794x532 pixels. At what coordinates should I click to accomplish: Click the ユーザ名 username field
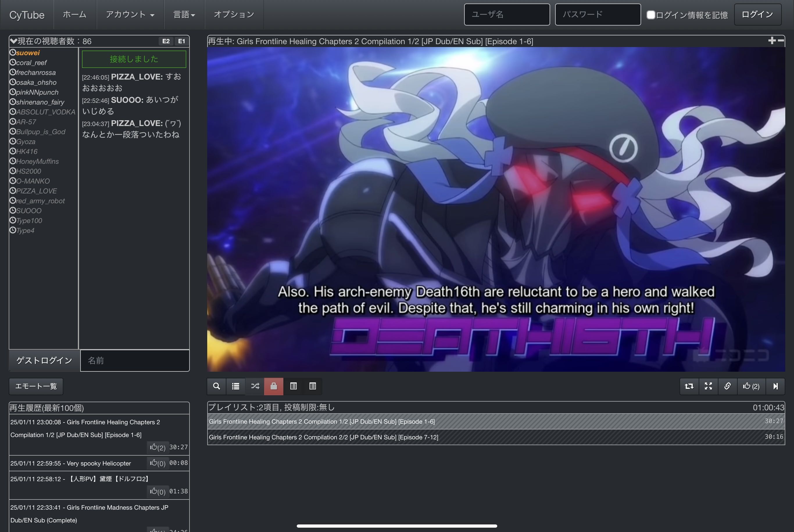(x=507, y=15)
